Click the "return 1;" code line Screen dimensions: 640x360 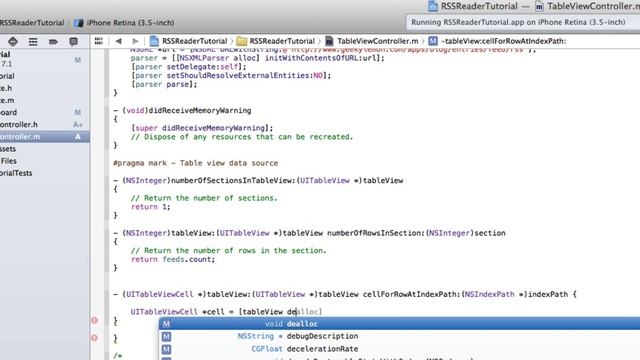pyautogui.click(x=151, y=207)
